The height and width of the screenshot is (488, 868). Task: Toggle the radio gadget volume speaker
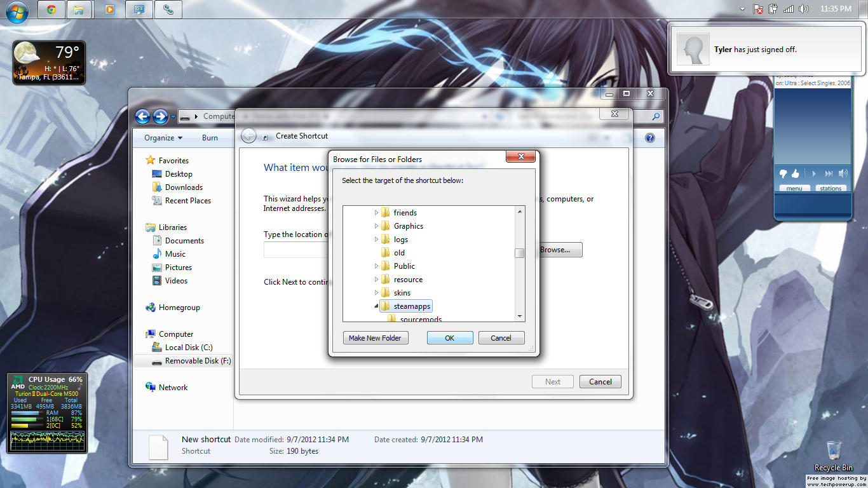pos(843,173)
